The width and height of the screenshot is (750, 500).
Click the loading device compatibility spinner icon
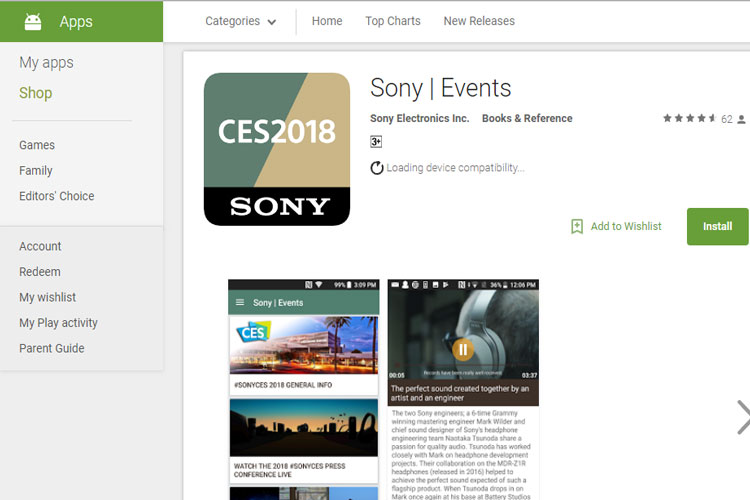(x=377, y=168)
